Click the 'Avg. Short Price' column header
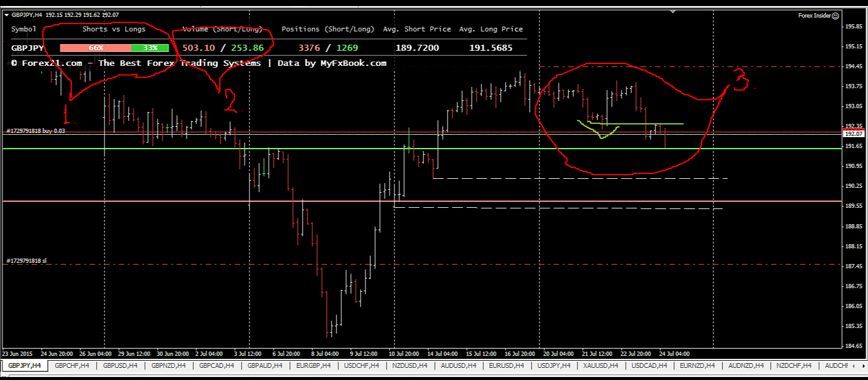 tap(419, 29)
